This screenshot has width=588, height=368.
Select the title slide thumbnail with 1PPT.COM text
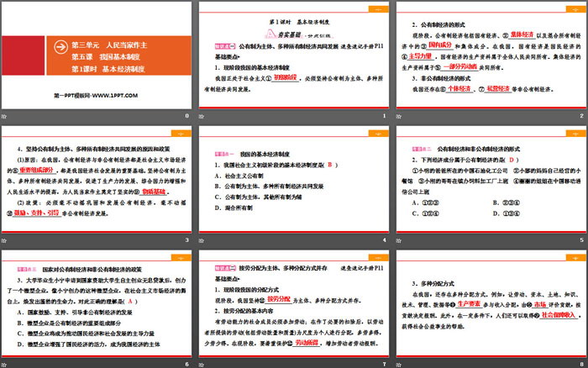tap(97, 55)
